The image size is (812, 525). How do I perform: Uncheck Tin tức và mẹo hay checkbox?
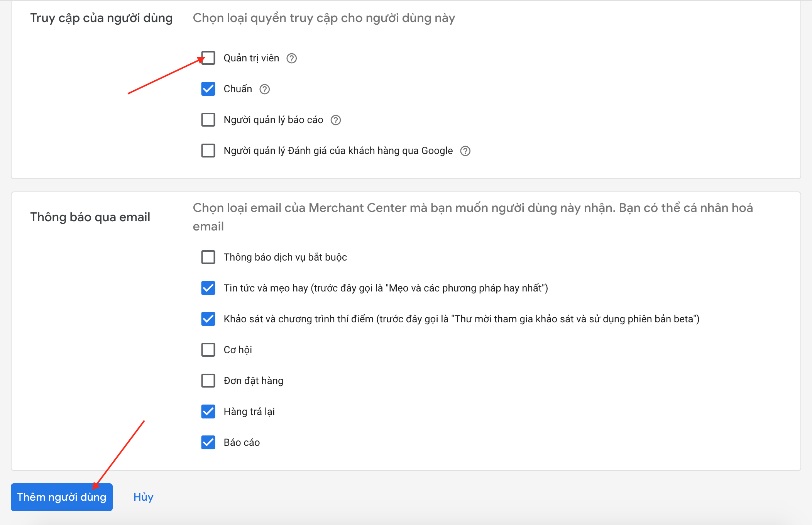[x=208, y=288]
